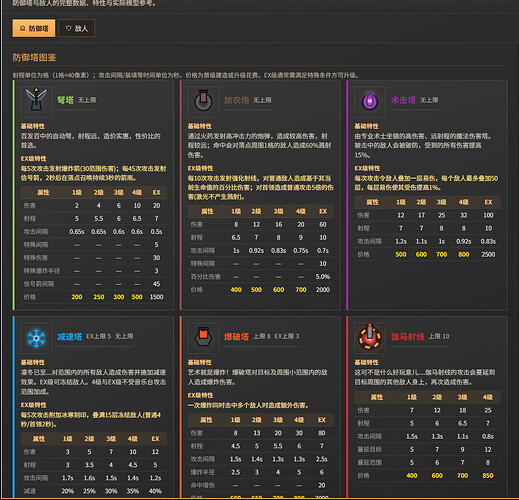519x500 pixels.
Task: Select the magenta 术击塔 title
Action: [x=403, y=100]
